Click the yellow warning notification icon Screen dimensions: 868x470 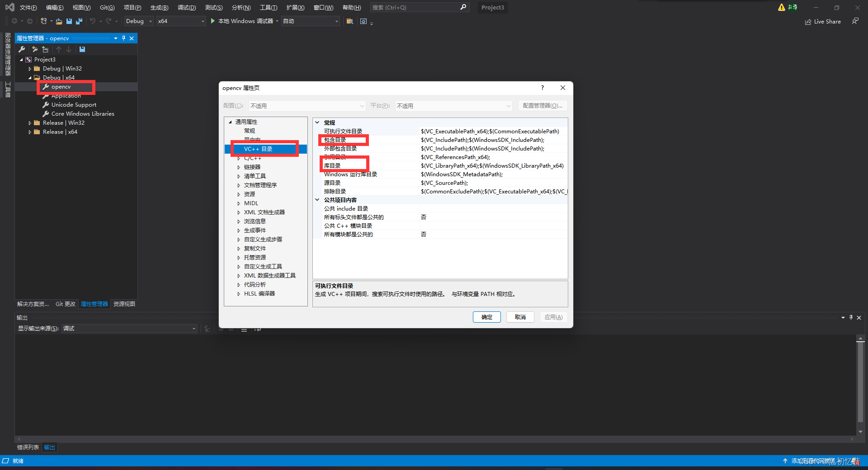[781, 7]
